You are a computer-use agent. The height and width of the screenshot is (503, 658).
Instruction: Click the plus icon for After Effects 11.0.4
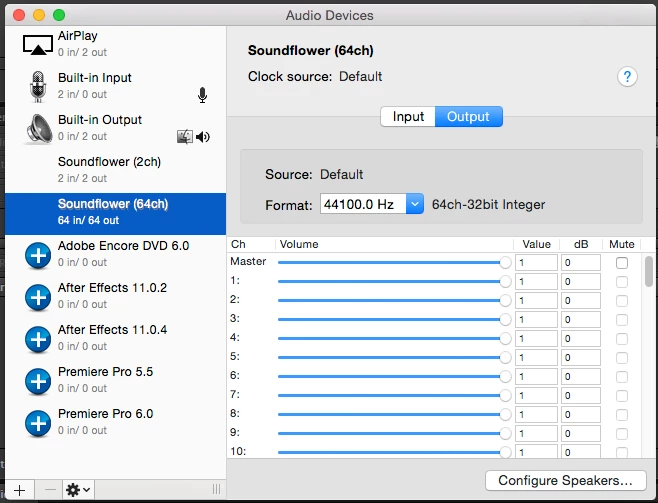pos(38,339)
